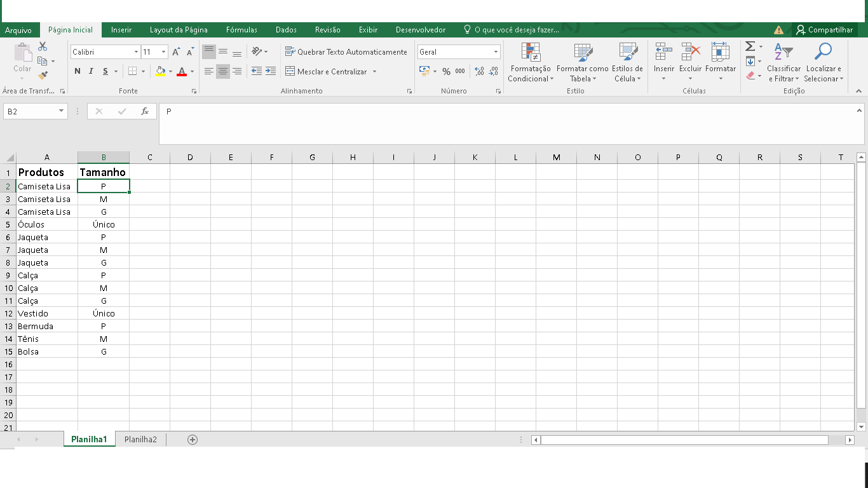Screen dimensions: 868x488
Task: Toggle right text alignment
Action: click(x=237, y=71)
